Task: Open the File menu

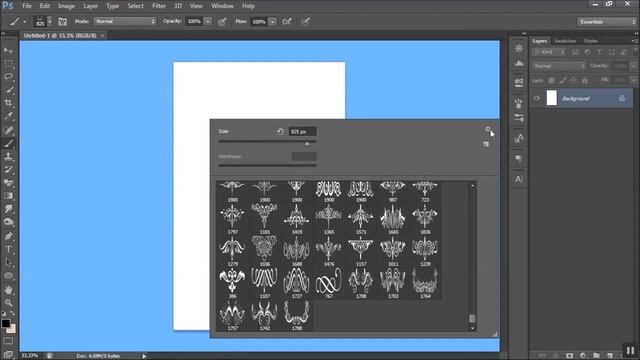Action: [27, 6]
